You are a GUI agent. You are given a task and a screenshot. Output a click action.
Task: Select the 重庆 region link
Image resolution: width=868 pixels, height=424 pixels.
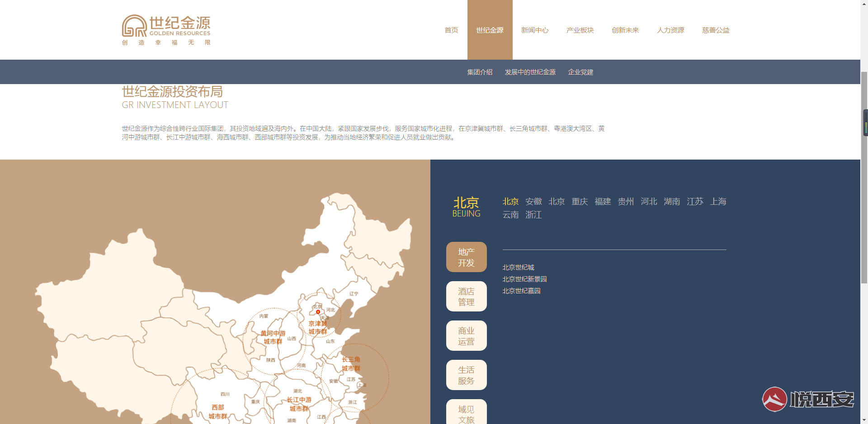click(x=580, y=202)
